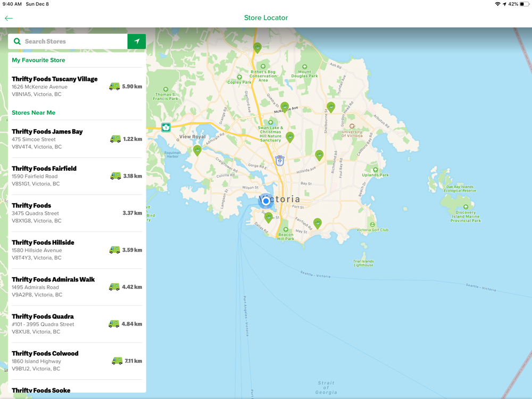Screen dimensions: 532x399
Task: Tap the Stores Near Me heading
Action: (x=34, y=113)
